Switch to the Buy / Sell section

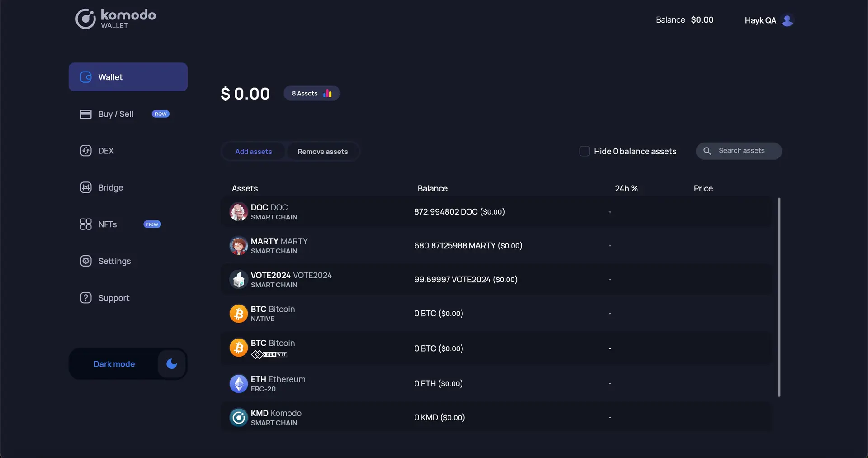pos(116,114)
